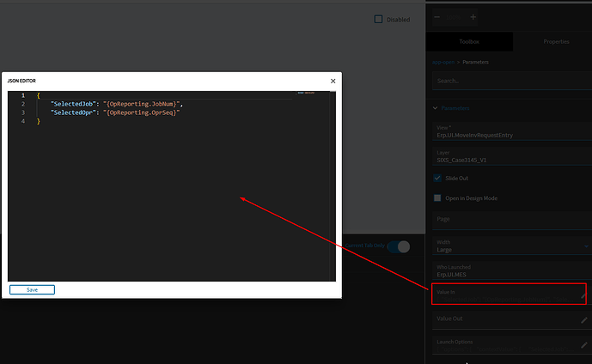The width and height of the screenshot is (592, 364).
Task: Tick the Disabled checkbox
Action: 378,19
